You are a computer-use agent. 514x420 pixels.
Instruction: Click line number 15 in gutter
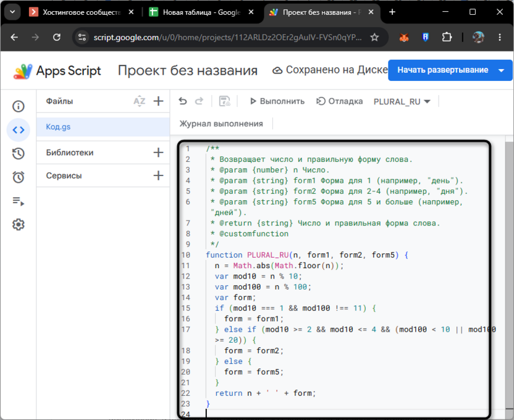tap(185, 308)
